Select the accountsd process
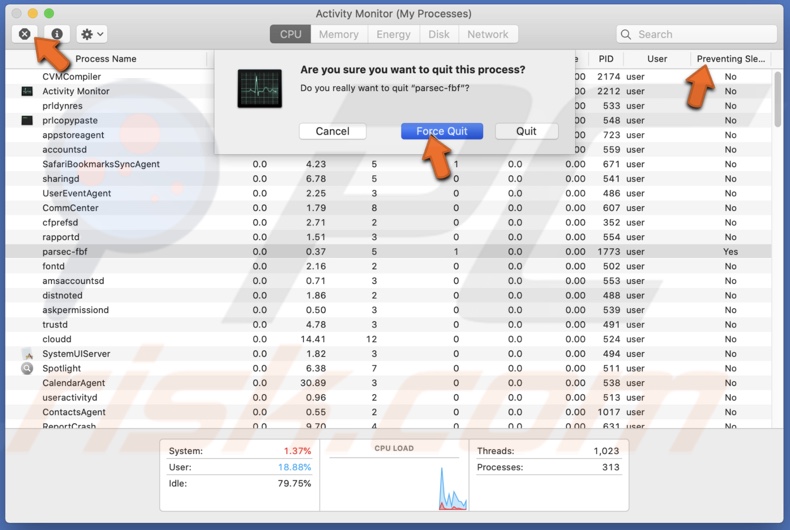 (x=64, y=150)
